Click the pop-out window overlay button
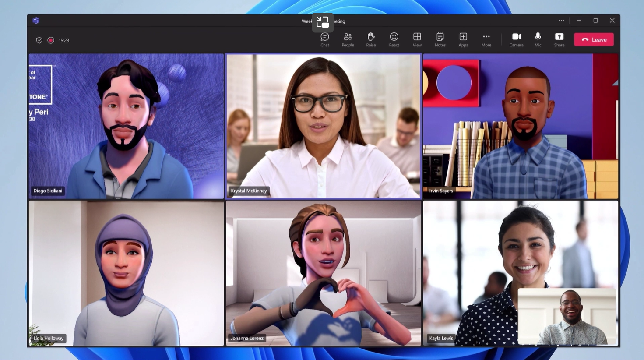The height and width of the screenshot is (360, 644). click(x=323, y=22)
